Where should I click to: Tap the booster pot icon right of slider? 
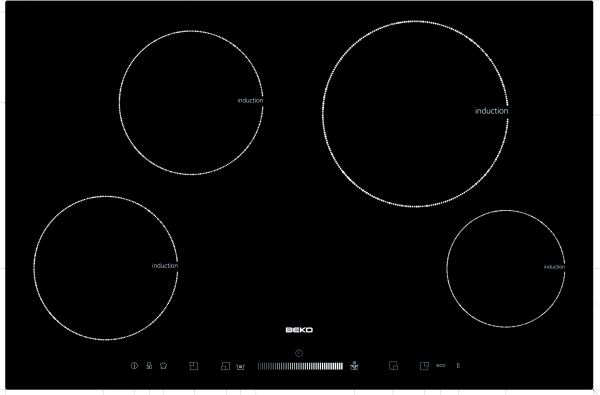(x=354, y=366)
